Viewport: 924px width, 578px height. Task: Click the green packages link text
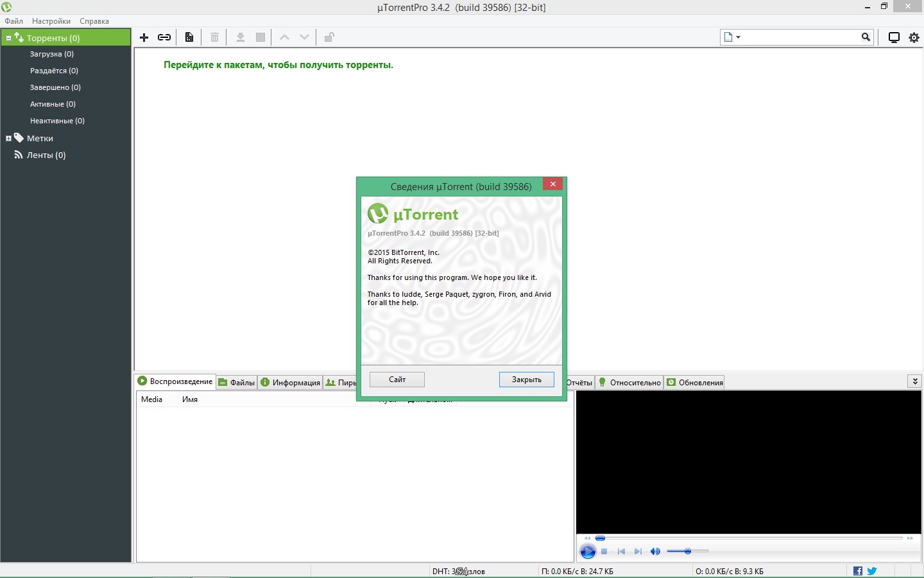[278, 65]
